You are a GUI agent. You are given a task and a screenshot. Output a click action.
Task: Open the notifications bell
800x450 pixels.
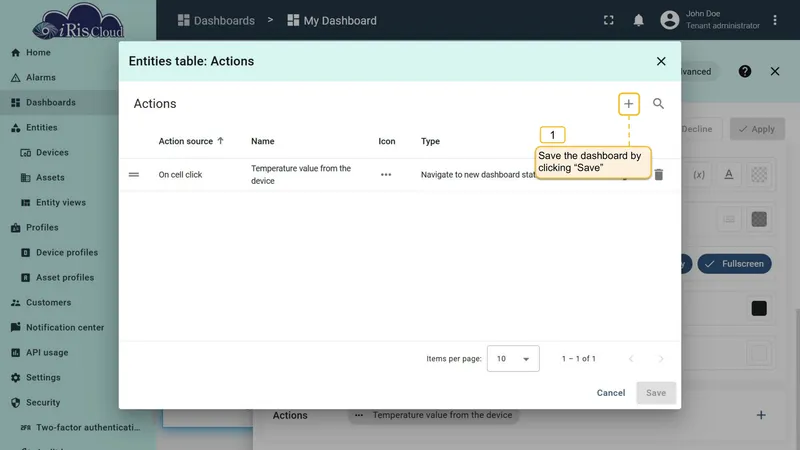coord(638,20)
